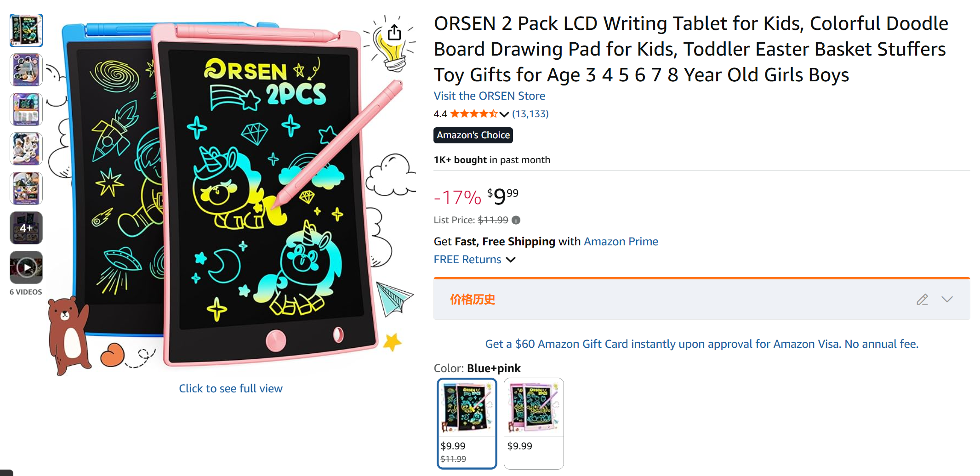Click the pencil edit icon in price history bar
Viewport: 980px width, 476px height.
(922, 300)
